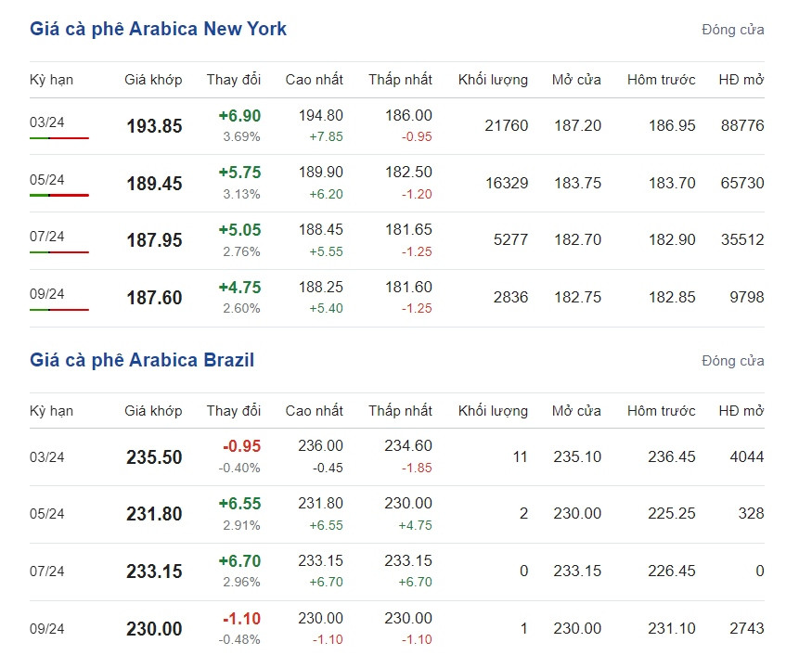Screen dimensions: 812x655
Task: Click open interest 88776 in New York table
Action: coord(741,125)
